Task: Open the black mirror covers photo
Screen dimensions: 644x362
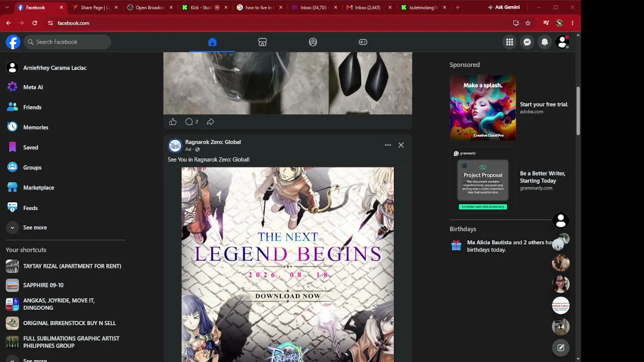Action: click(x=371, y=83)
